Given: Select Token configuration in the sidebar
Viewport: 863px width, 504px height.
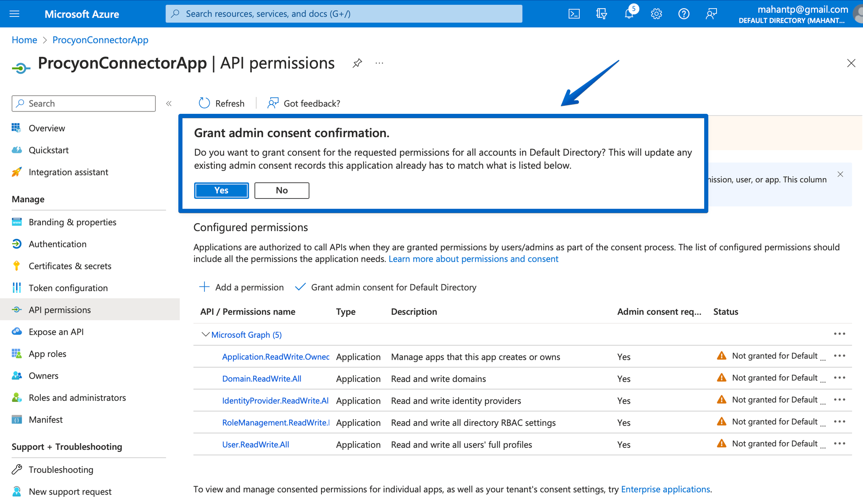Looking at the screenshot, I should 68,288.
